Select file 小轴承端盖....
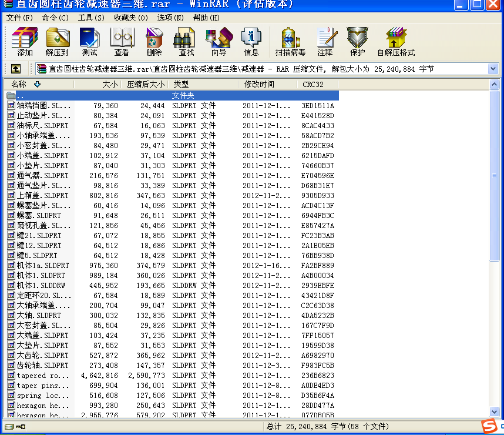The height and width of the screenshot is (435, 504). pyautogui.click(x=43, y=135)
